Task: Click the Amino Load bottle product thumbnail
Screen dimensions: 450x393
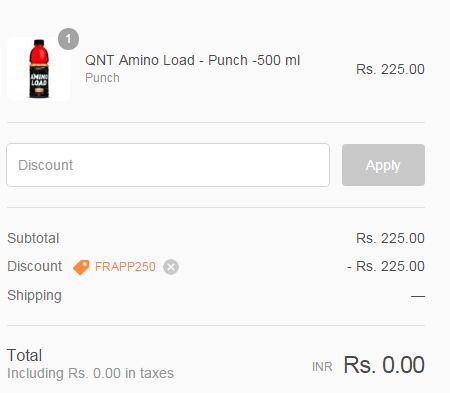Action: (38, 69)
